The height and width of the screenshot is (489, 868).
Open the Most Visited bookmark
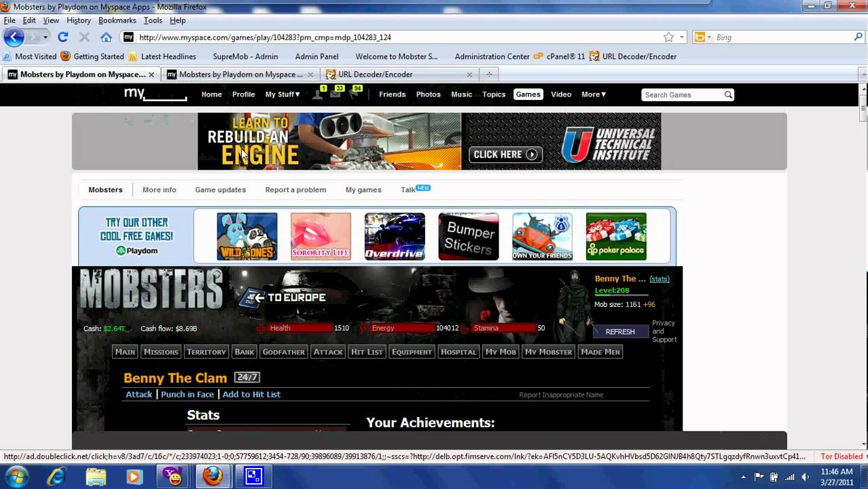point(30,56)
